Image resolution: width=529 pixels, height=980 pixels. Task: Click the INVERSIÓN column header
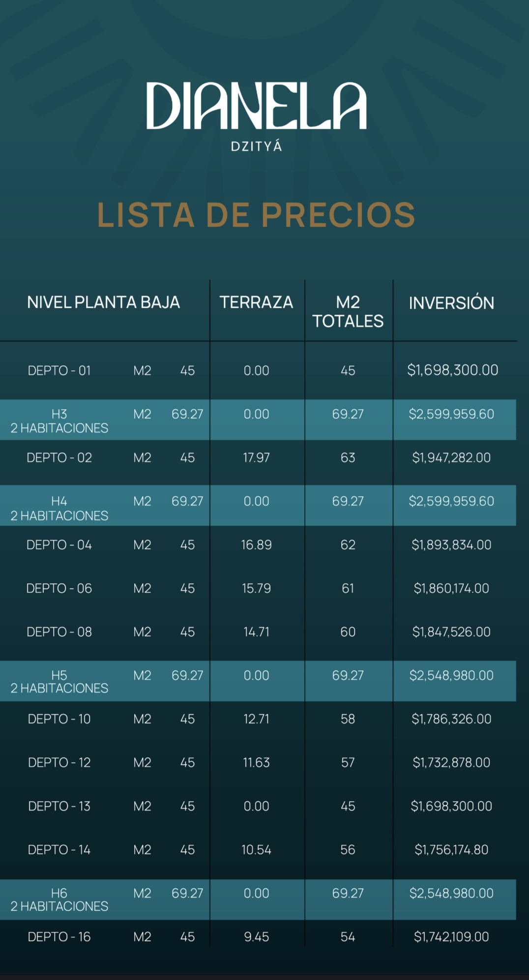point(451,302)
